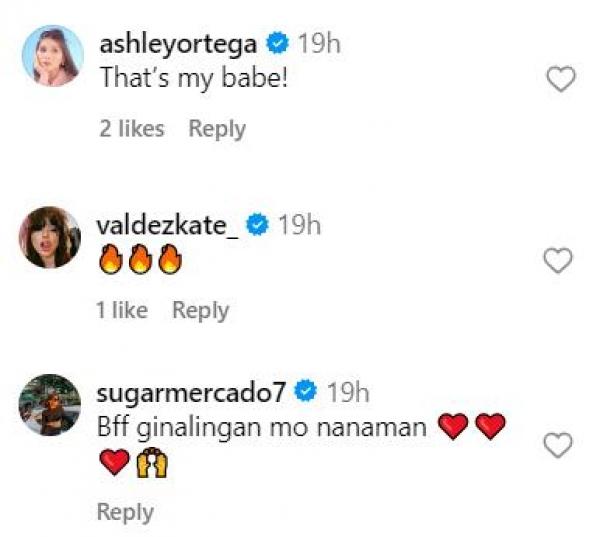Like ashleyortega's comment with the heart
This screenshot has height=537, width=600.
(x=562, y=80)
